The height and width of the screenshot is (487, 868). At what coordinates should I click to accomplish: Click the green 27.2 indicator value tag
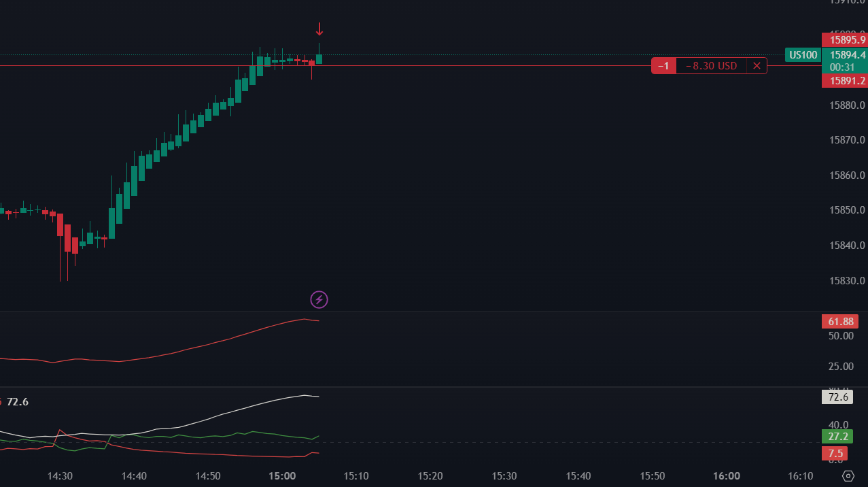pos(837,437)
